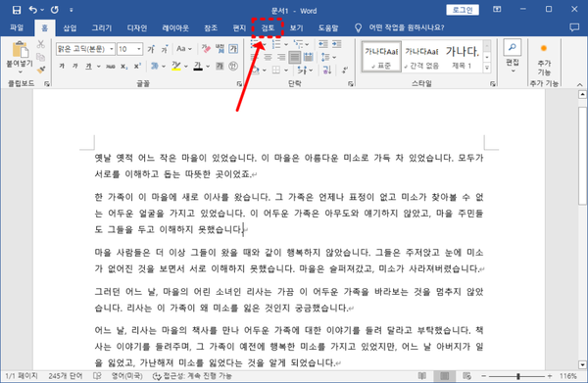588x383 pixels.
Task: Click the Copy icon in clipboard group
Action: coord(40,57)
